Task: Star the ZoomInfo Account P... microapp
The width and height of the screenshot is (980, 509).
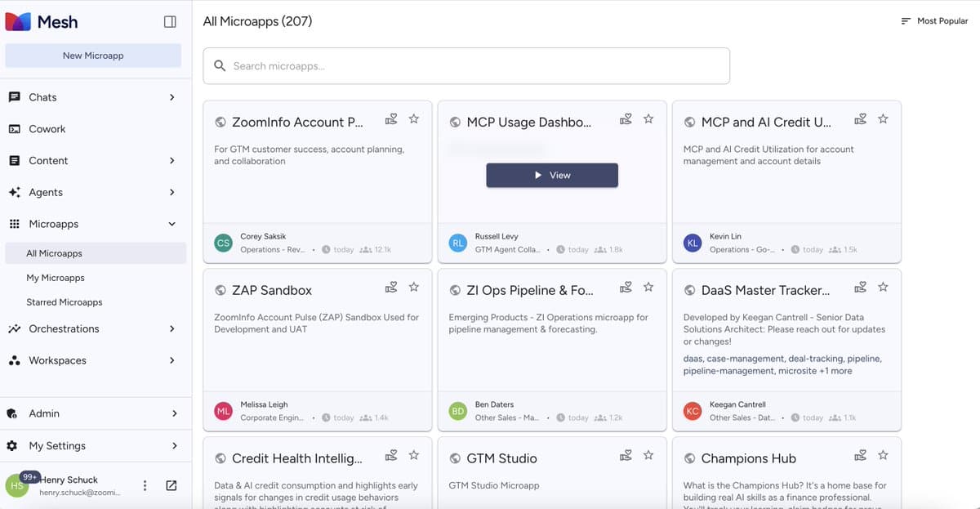Action: 414,119
